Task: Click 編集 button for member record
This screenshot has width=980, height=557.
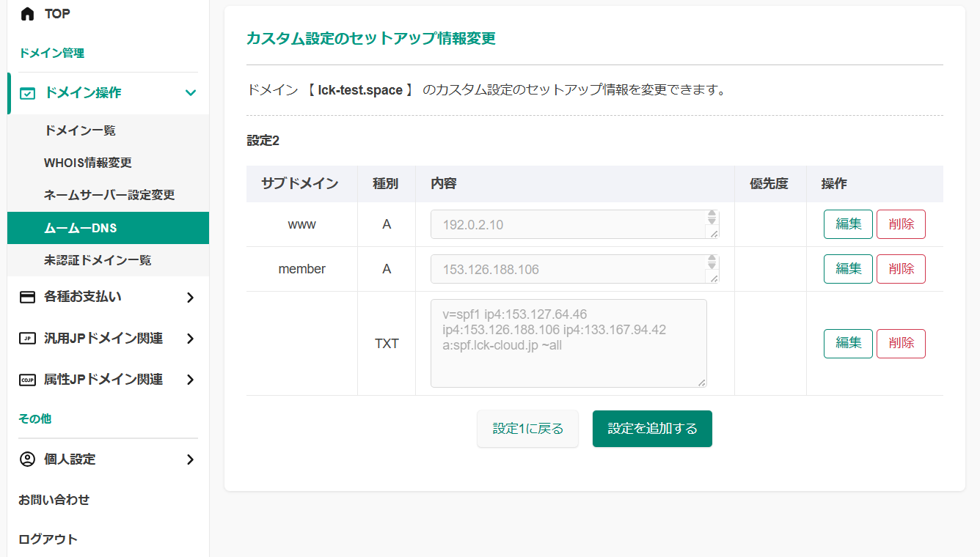Action: pos(848,269)
